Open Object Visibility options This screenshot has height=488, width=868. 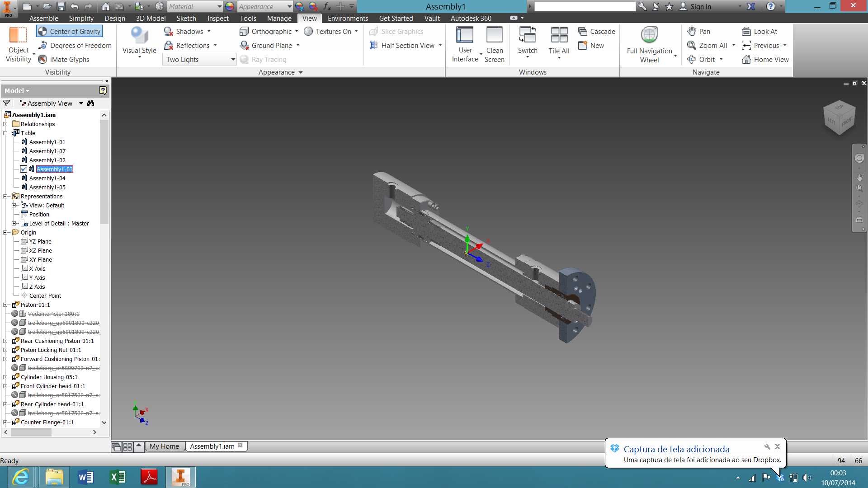[x=19, y=44]
